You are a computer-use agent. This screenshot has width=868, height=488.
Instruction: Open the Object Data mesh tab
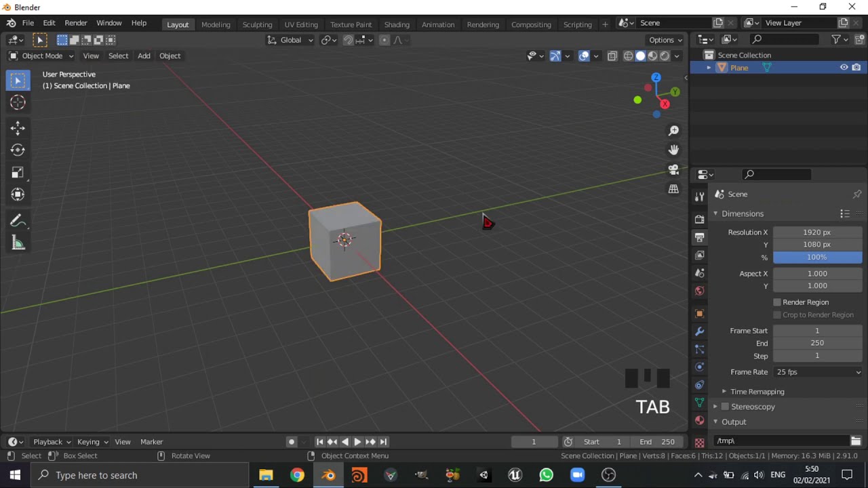699,403
